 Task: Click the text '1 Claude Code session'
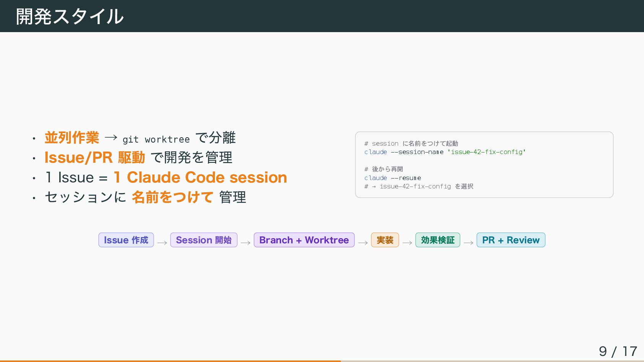point(200,177)
